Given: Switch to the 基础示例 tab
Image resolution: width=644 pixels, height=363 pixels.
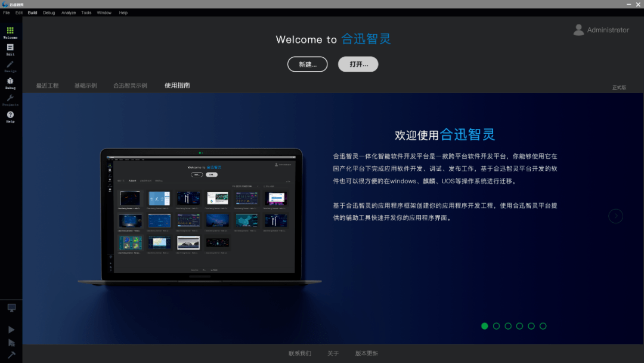Looking at the screenshot, I should (x=85, y=85).
